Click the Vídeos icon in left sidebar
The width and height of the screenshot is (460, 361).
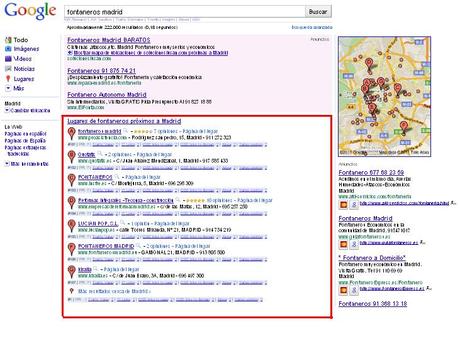pyautogui.click(x=8, y=59)
